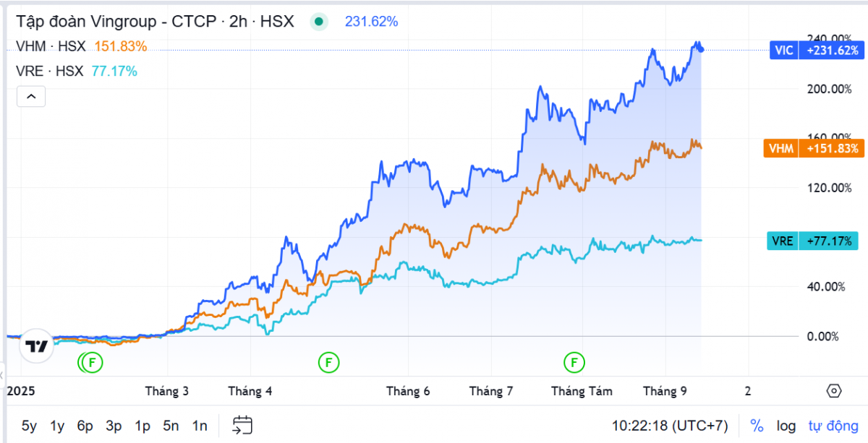Click the teal VRE +77.17% price label
Image resolution: width=868 pixels, height=443 pixels.
click(812, 241)
